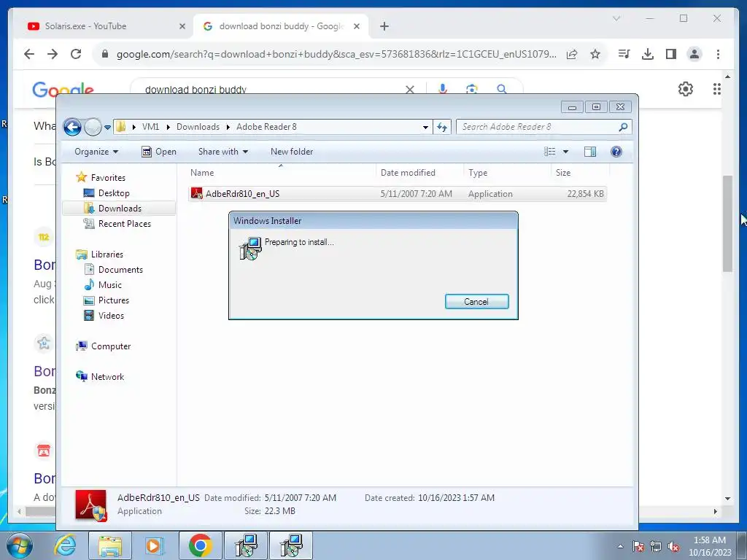
Task: Click Chrome's back navigation arrow
Action: (x=29, y=54)
